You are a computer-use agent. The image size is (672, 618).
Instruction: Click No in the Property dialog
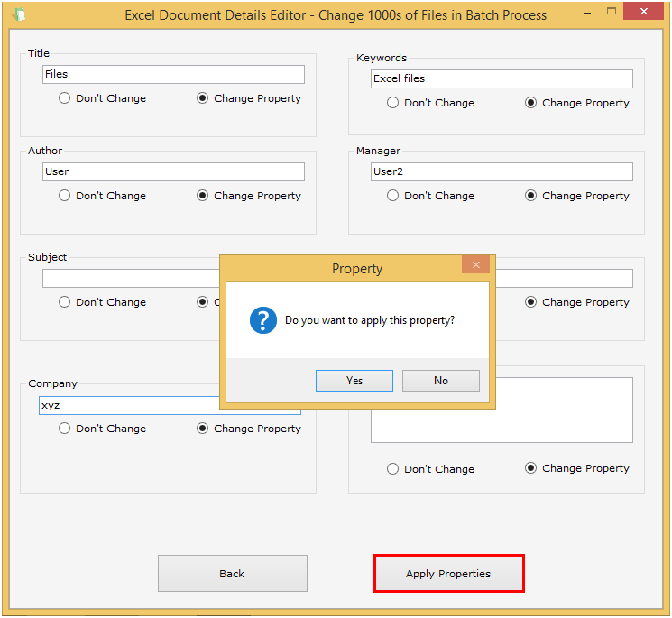click(x=440, y=381)
